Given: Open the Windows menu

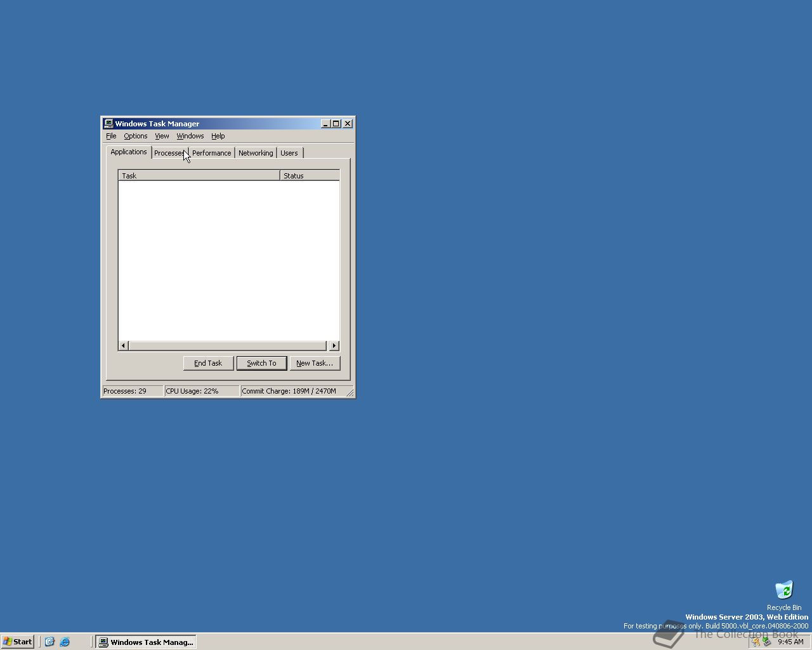Looking at the screenshot, I should [190, 136].
